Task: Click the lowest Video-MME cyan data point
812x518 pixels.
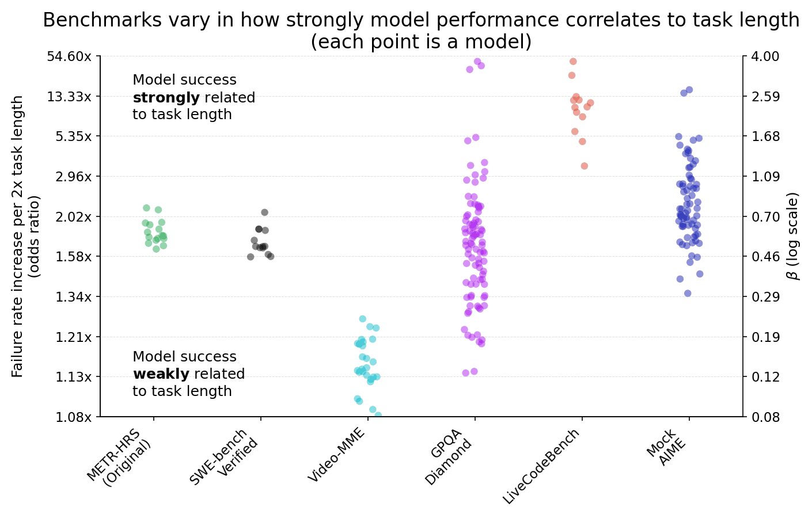Action: click(378, 416)
